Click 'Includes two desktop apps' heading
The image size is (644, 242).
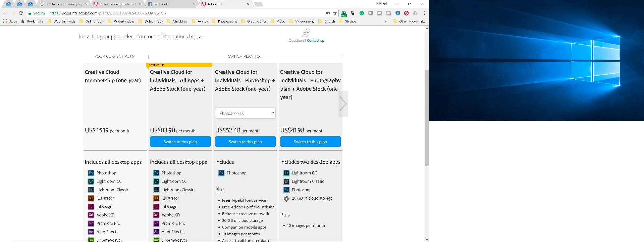(310, 162)
